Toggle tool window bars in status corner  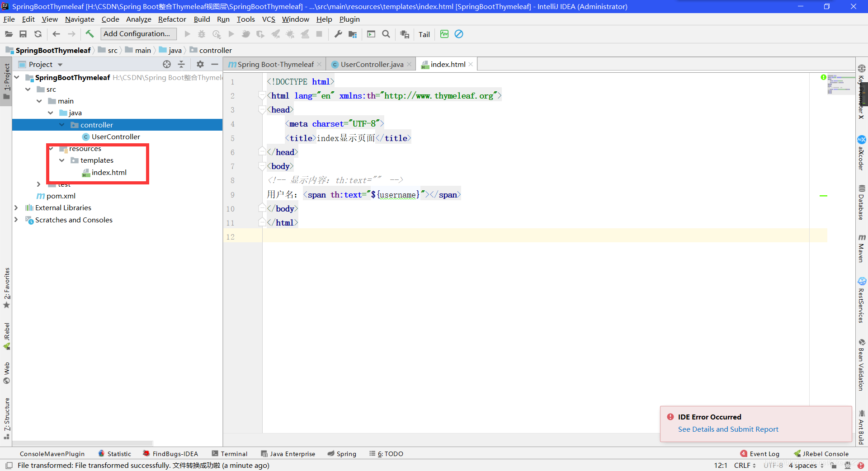coord(9,465)
